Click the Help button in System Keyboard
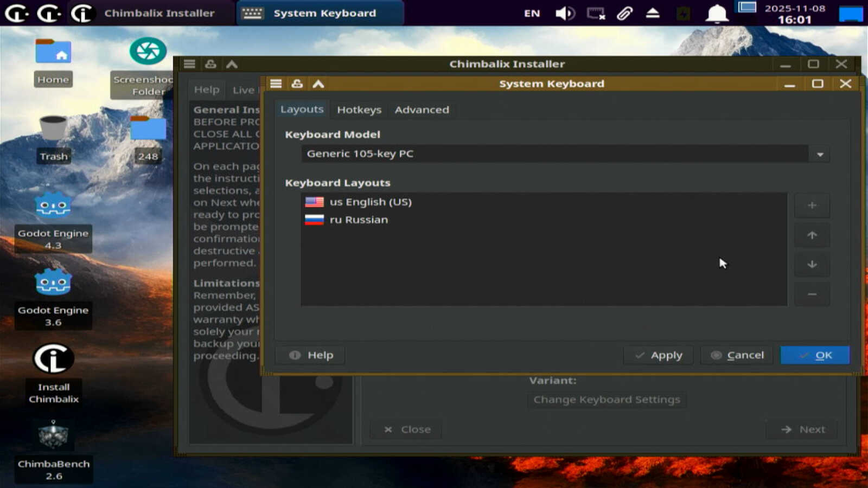The height and width of the screenshot is (488, 868). [x=311, y=355]
